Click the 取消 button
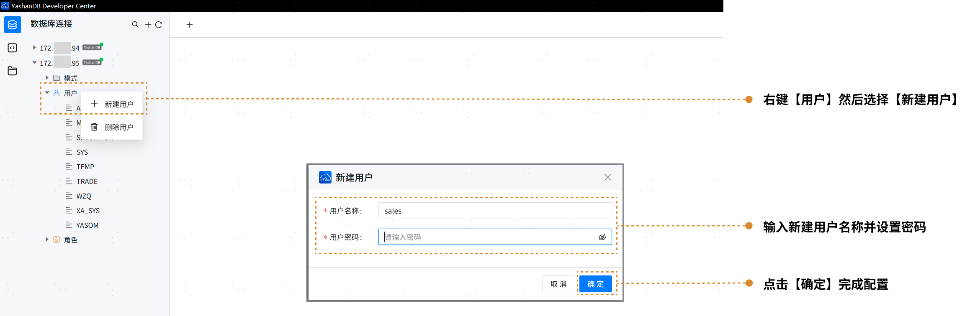The width and height of the screenshot is (980, 316). pos(558,284)
